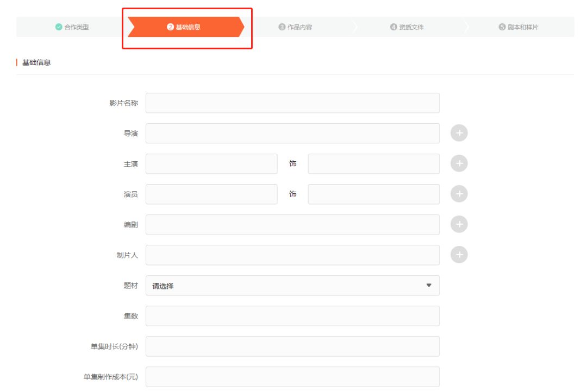Select the 基础信息 step tab
The image size is (587, 392).
point(184,27)
